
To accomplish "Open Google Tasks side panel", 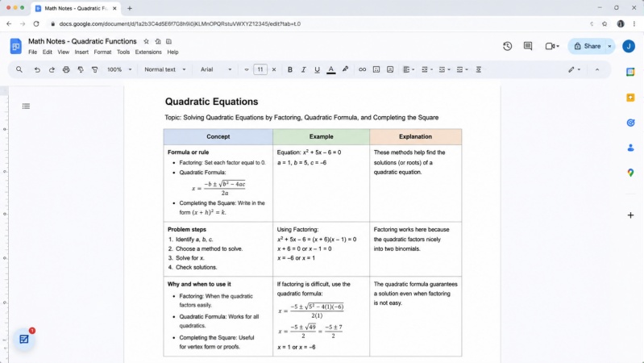I will click(630, 123).
